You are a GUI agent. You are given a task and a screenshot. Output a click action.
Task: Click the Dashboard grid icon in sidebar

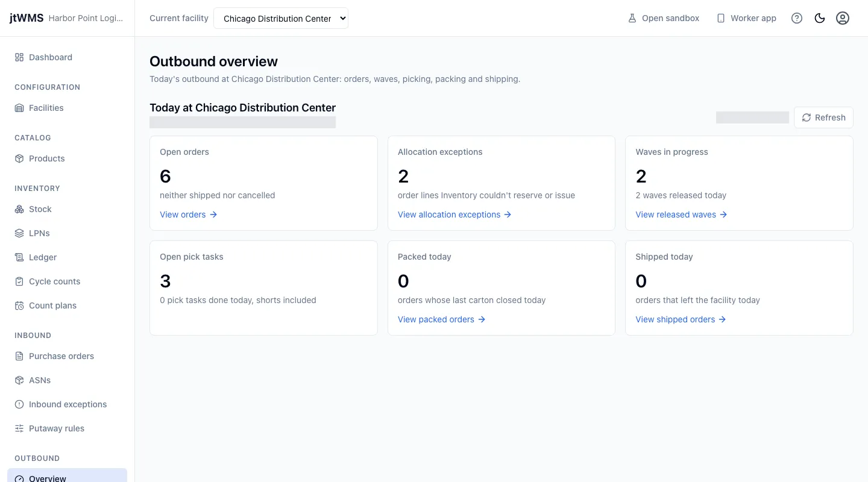(x=19, y=57)
